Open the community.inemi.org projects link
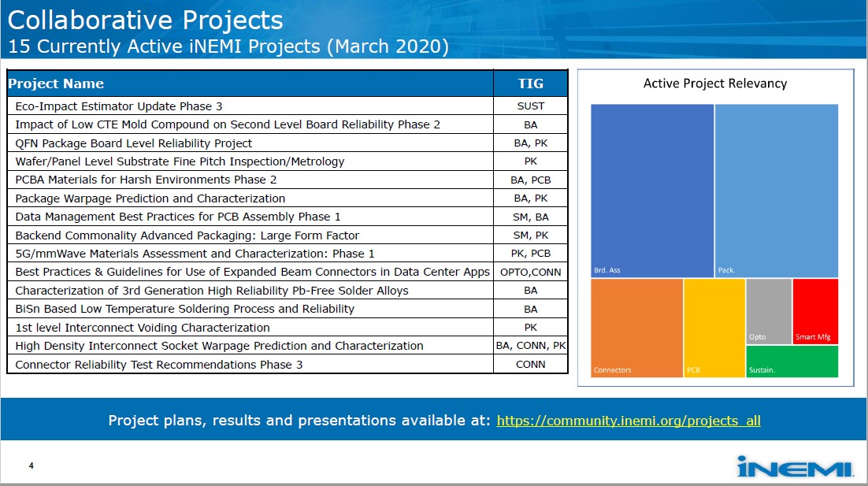 pos(629,421)
